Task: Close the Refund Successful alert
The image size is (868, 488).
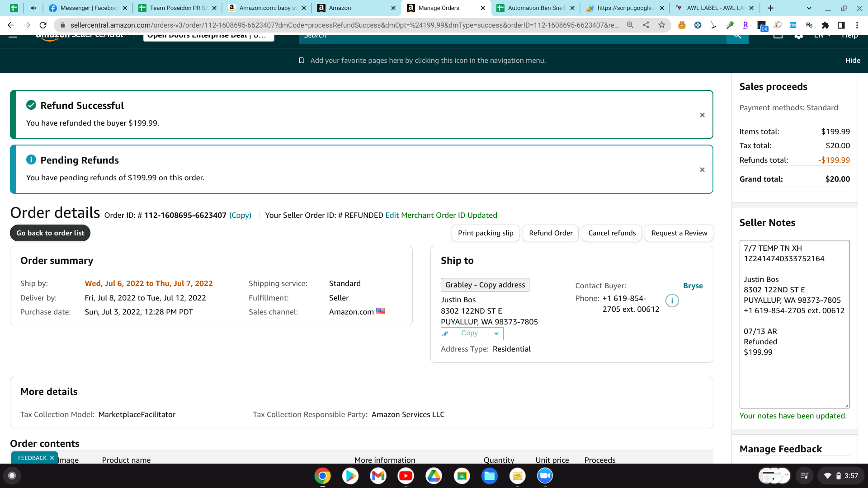Action: [x=702, y=115]
